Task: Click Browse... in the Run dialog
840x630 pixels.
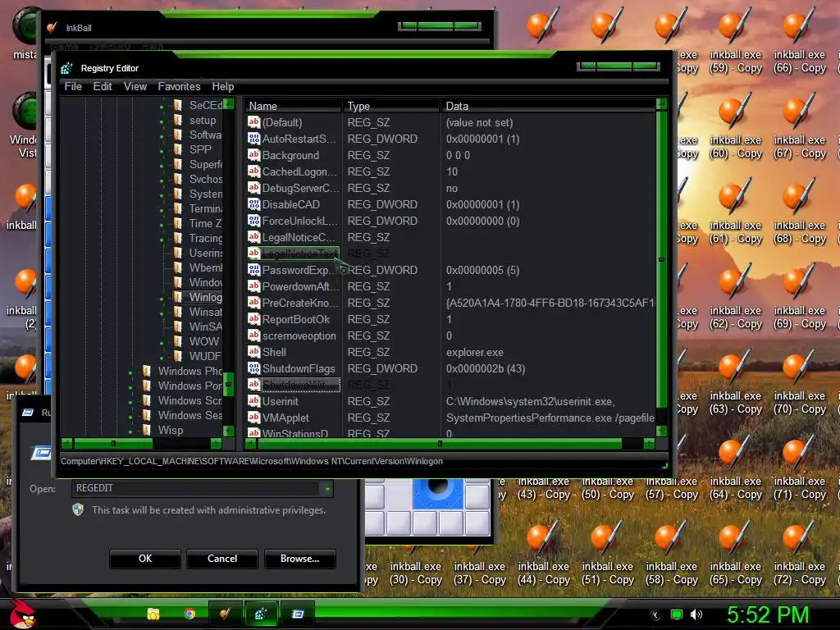Action: tap(299, 558)
